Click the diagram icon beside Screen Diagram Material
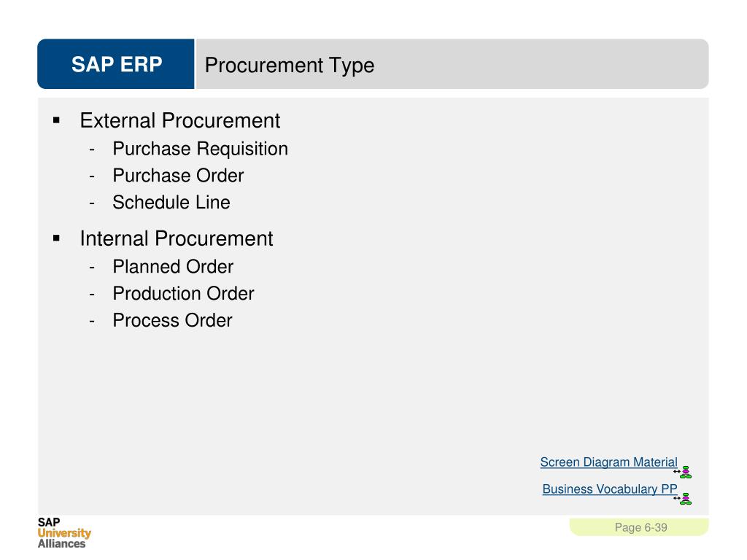This screenshot has width=747, height=560. 683,472
